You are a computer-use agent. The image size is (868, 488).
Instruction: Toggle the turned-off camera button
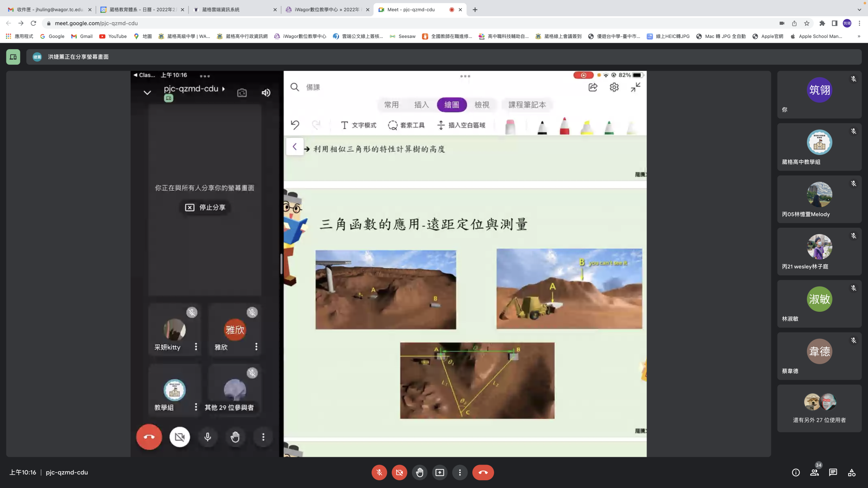[399, 472]
